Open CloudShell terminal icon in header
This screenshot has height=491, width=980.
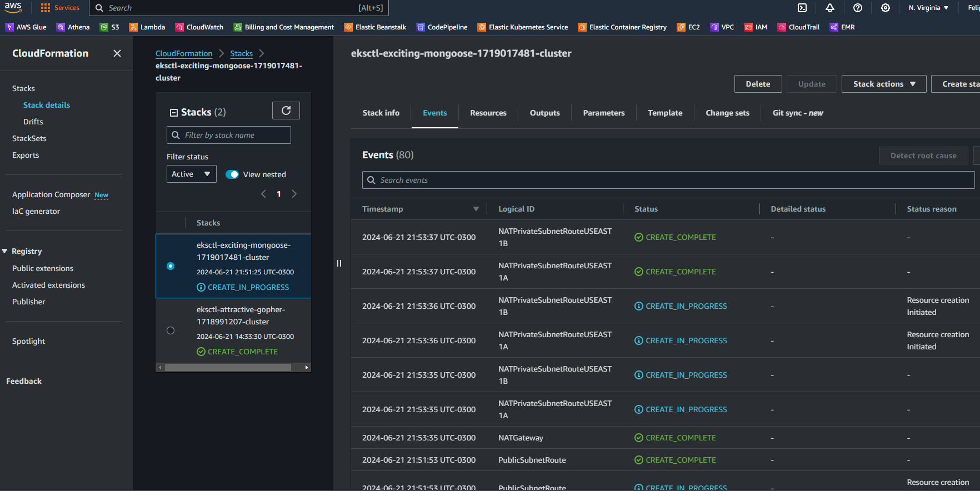pyautogui.click(x=802, y=8)
